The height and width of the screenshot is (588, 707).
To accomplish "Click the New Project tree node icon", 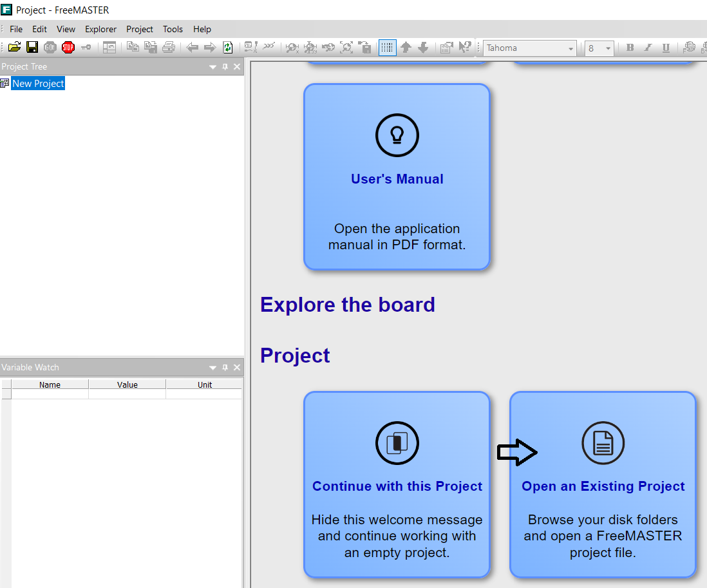I will point(5,84).
